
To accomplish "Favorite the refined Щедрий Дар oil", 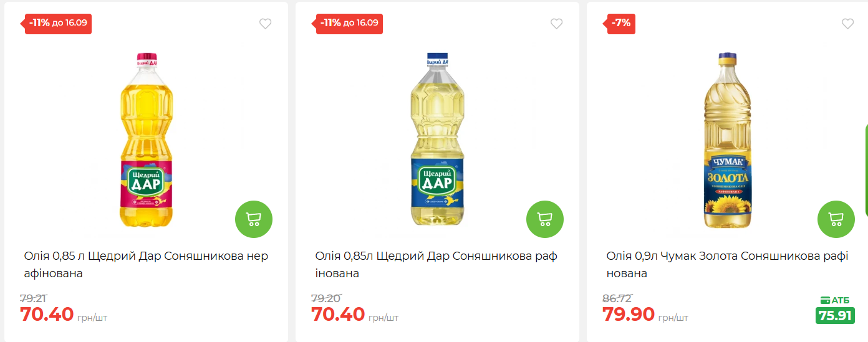I will click(557, 24).
